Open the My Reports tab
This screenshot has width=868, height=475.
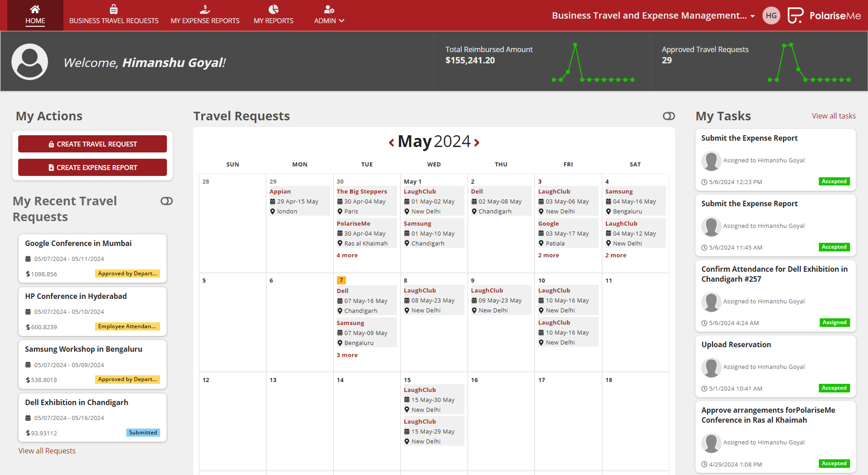[x=273, y=16]
